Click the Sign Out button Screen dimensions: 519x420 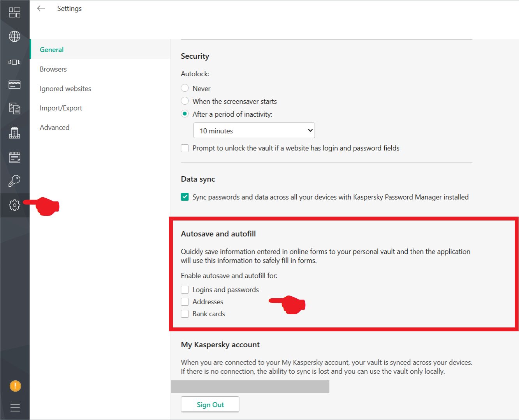point(210,404)
